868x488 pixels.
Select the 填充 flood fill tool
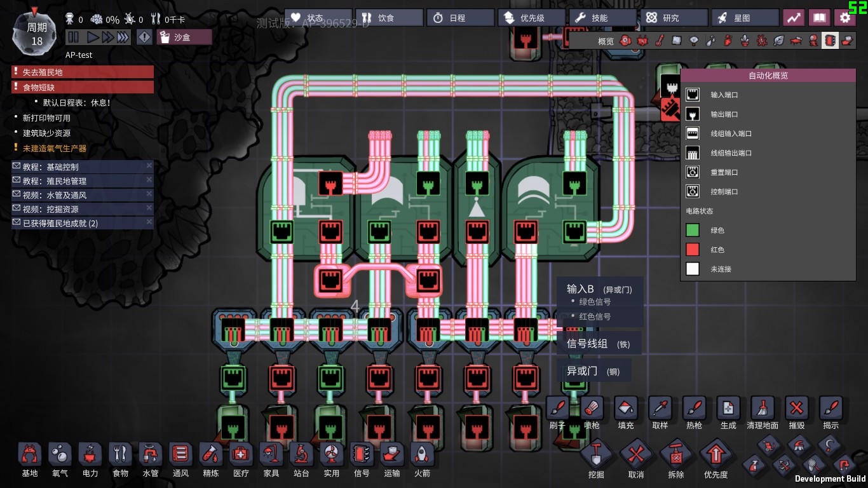click(x=626, y=409)
